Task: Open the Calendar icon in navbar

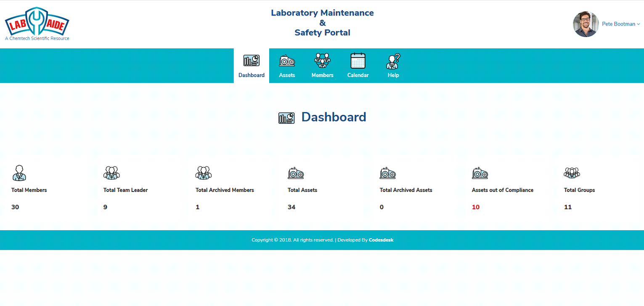Action: pos(358,61)
